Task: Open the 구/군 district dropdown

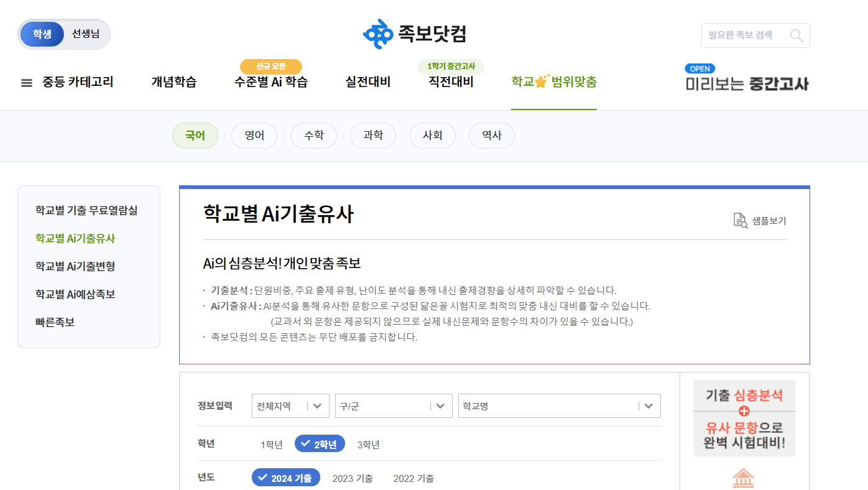Action: click(394, 406)
